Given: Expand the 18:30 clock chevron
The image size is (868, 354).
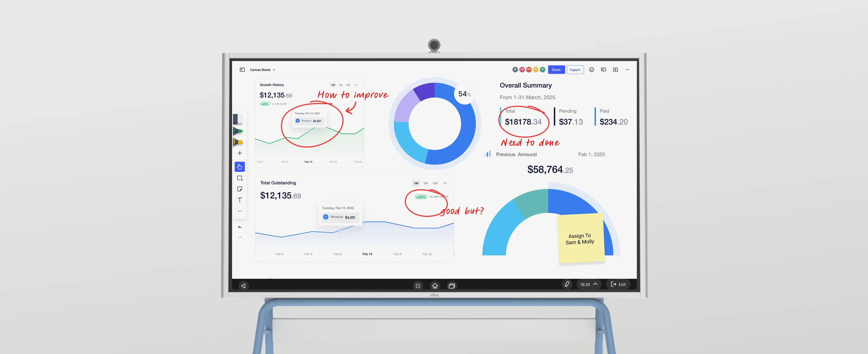Looking at the screenshot, I should (595, 284).
